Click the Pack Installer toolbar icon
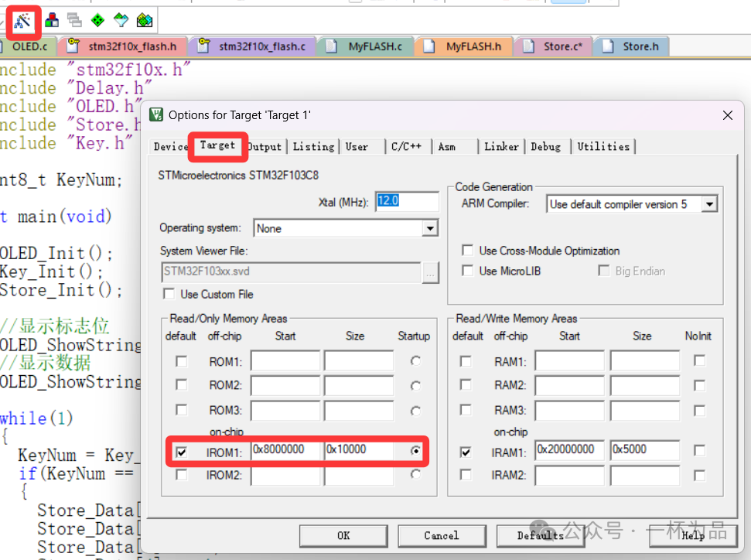751x560 pixels. point(51,21)
